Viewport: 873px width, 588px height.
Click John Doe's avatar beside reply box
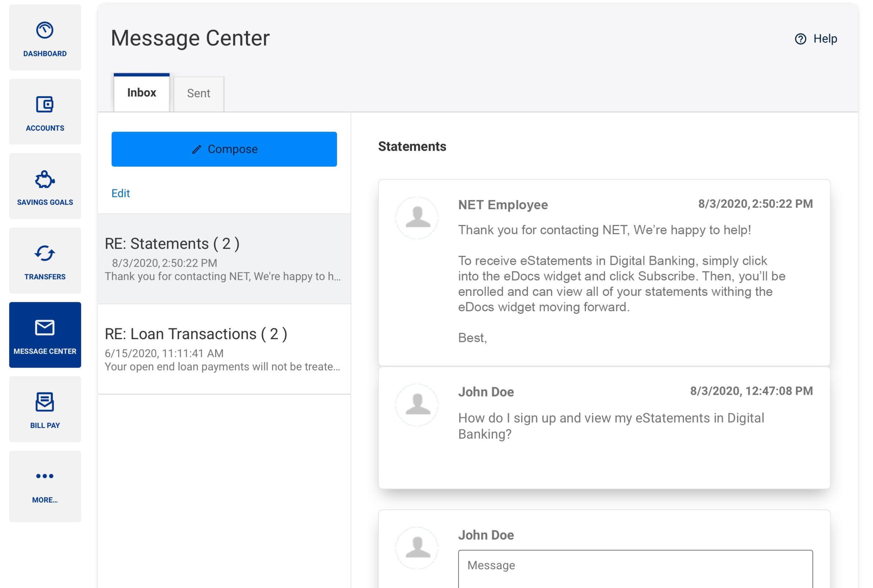coord(417,548)
